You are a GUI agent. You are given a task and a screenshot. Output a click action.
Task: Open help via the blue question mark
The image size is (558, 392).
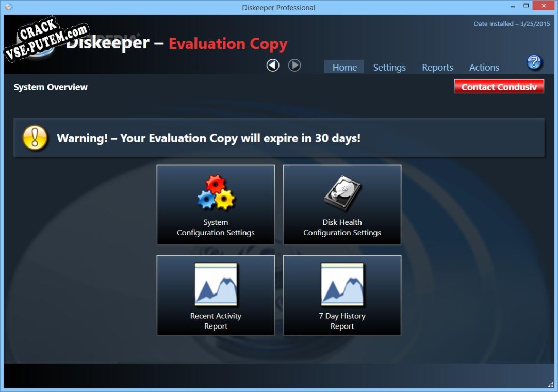(534, 62)
